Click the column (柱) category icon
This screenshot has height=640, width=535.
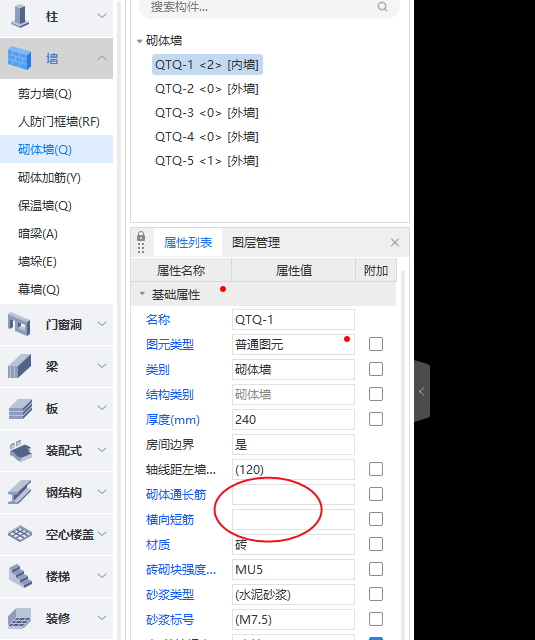point(20,16)
